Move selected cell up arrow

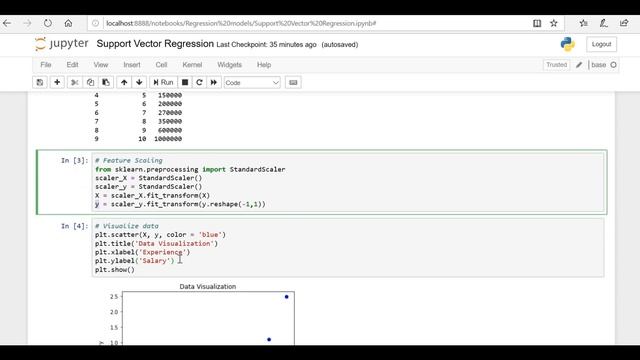pyautogui.click(x=124, y=82)
